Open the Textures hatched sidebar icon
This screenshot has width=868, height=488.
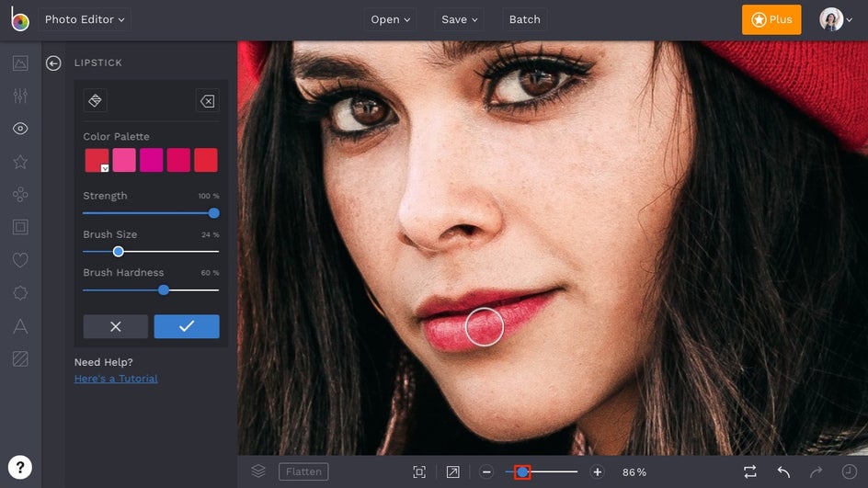tap(20, 358)
